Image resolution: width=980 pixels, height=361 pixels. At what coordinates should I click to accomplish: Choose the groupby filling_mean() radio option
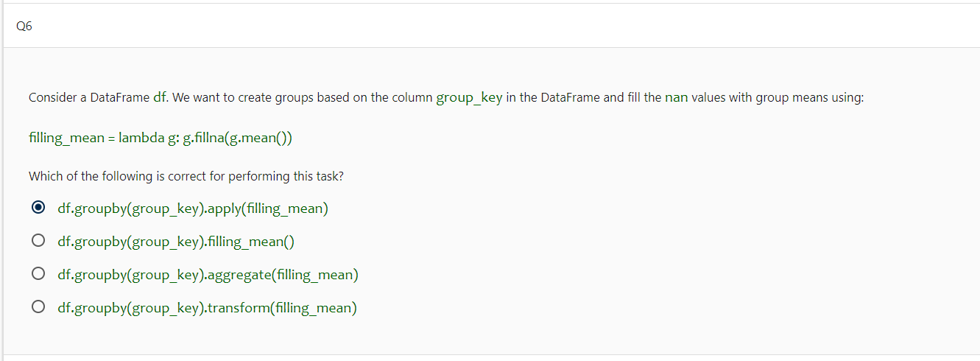(38, 241)
